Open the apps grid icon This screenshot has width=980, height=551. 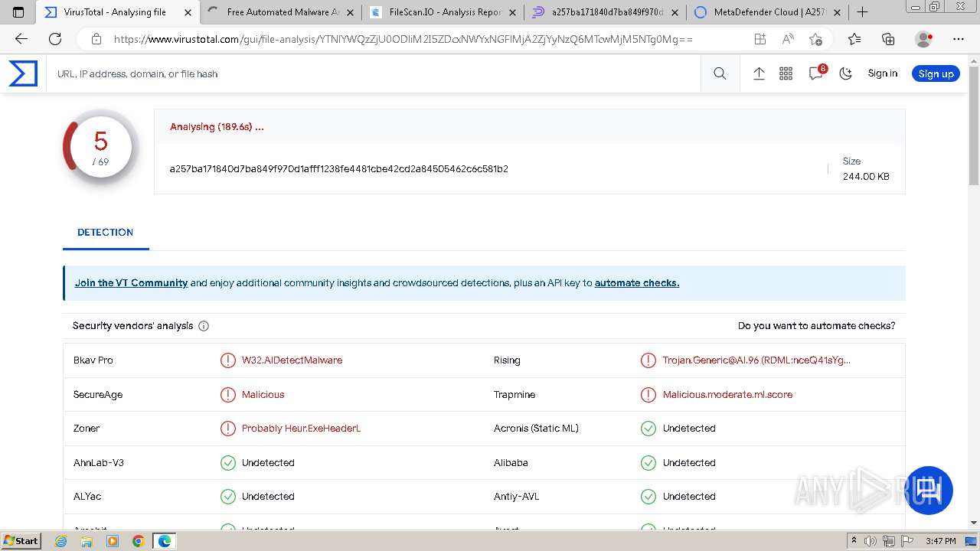(x=786, y=73)
